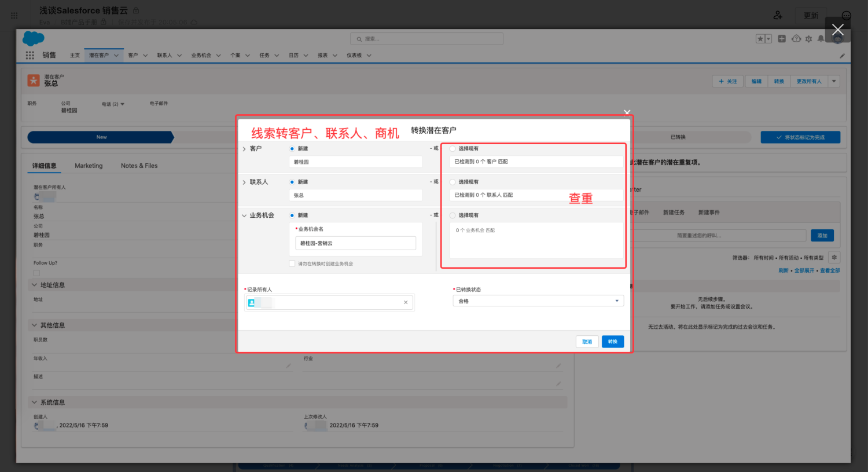Image resolution: width=868 pixels, height=472 pixels.
Task: Click the Salesforce cloud logo
Action: pyautogui.click(x=34, y=38)
